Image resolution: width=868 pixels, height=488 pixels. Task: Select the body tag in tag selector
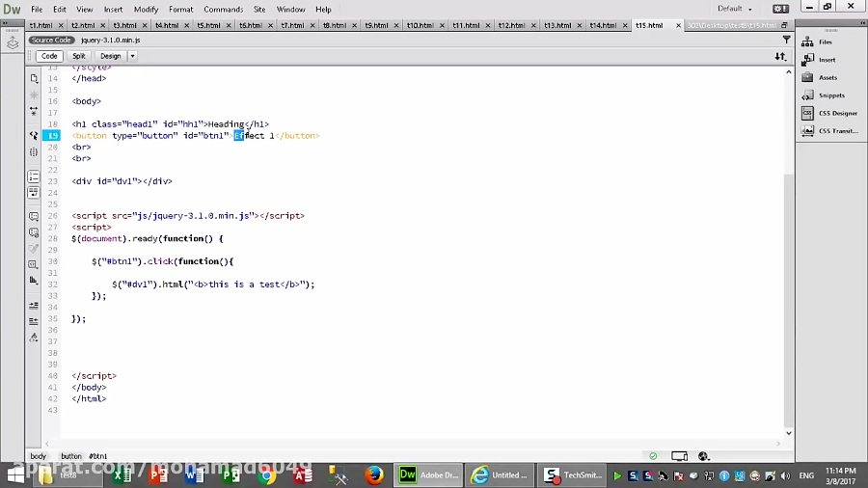39,456
